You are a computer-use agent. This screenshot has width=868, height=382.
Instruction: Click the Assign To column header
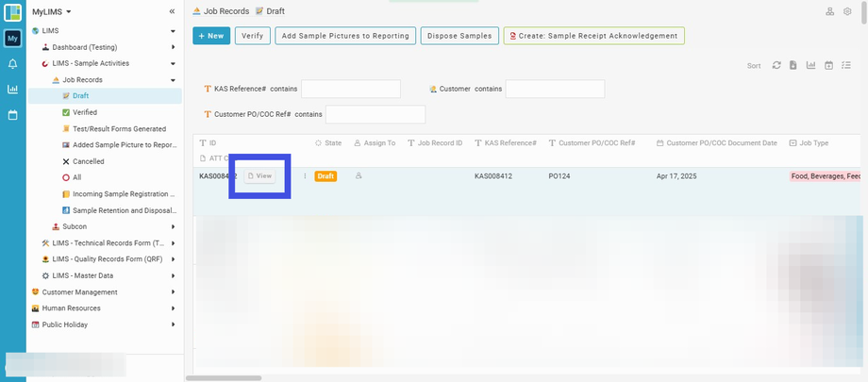click(375, 142)
